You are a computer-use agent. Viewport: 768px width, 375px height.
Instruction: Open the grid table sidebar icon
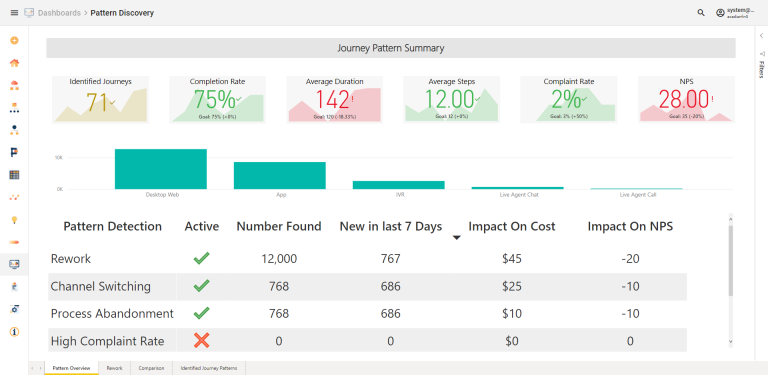tap(14, 175)
